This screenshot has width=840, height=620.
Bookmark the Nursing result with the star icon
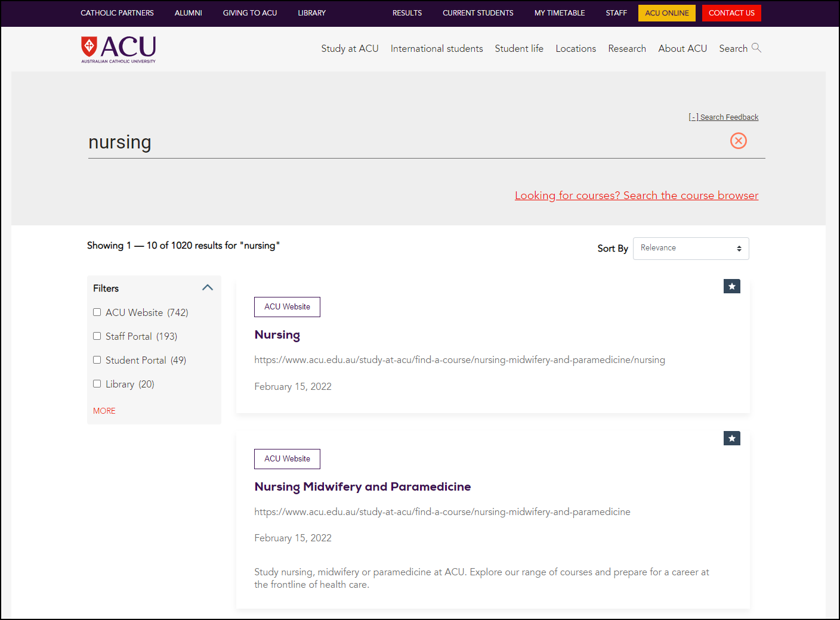pos(731,286)
